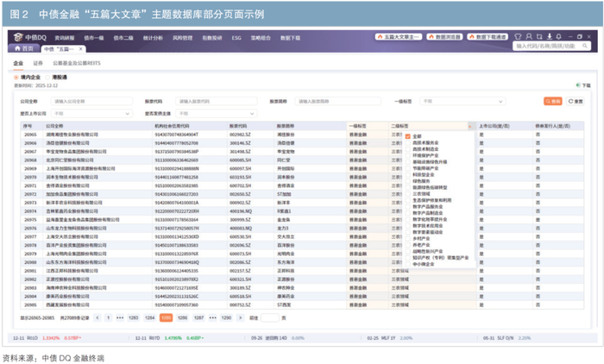Screen dimensions: 604x364
Task: Click the 重置 reset button
Action: coord(578,101)
